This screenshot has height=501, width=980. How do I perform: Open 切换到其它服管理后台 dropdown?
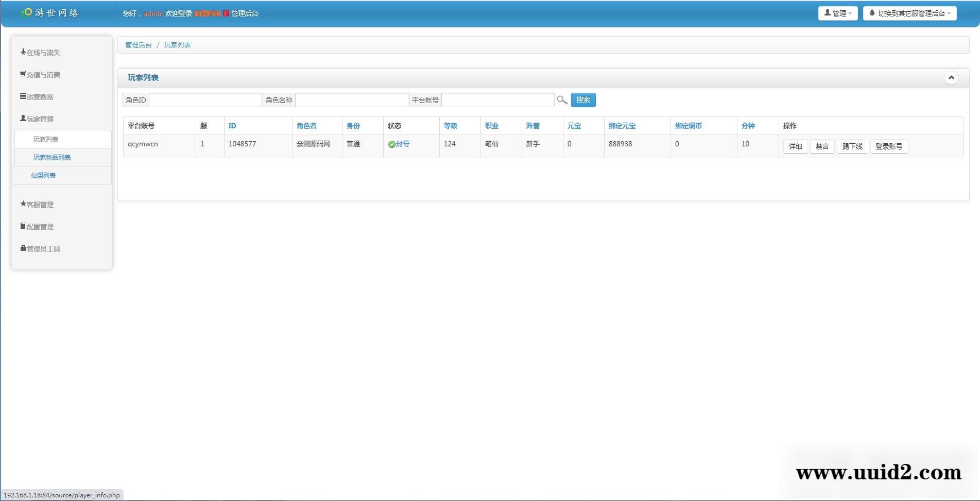(x=909, y=13)
